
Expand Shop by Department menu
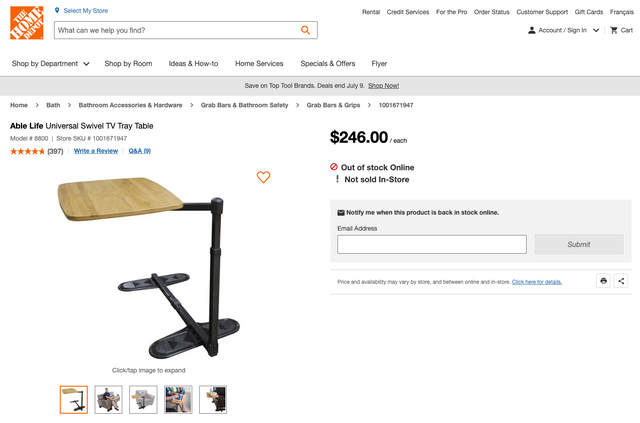(x=50, y=64)
